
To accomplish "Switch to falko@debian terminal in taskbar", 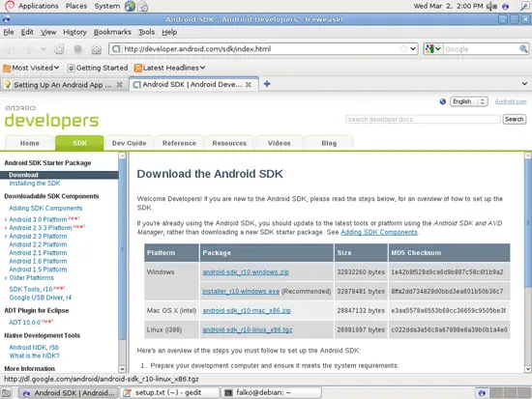I will (x=271, y=393).
